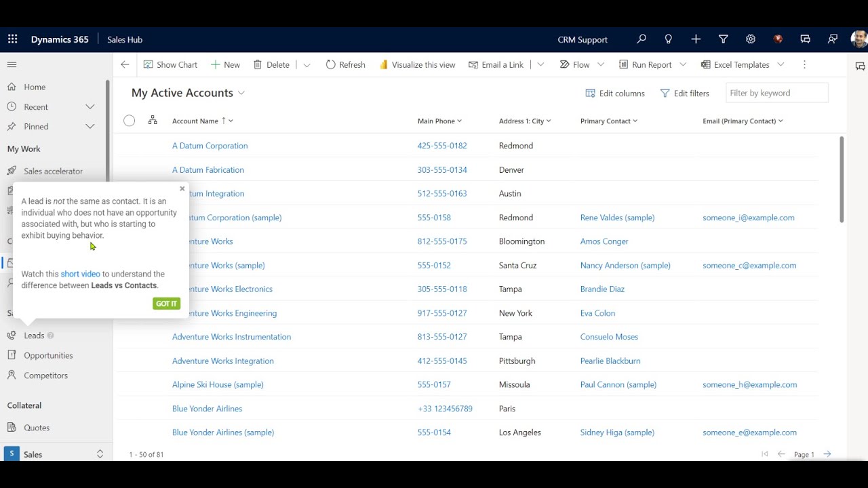Click Visualize this view
Screen dimensions: 868x488
coord(417,64)
